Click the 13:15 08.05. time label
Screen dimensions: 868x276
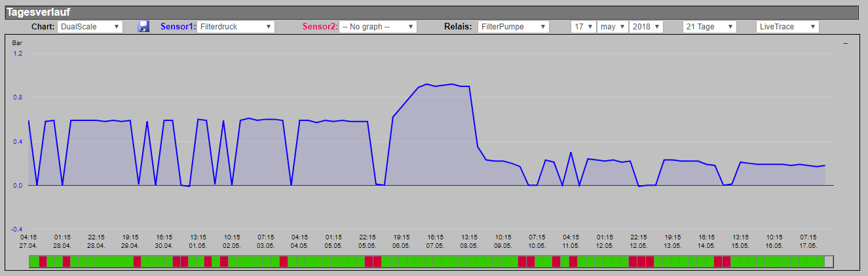[x=470, y=241]
